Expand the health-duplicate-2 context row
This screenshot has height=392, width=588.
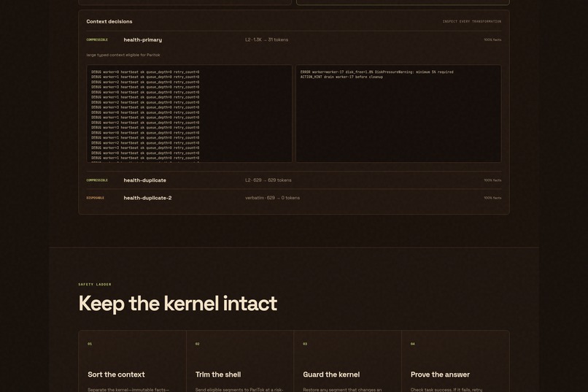pos(293,198)
